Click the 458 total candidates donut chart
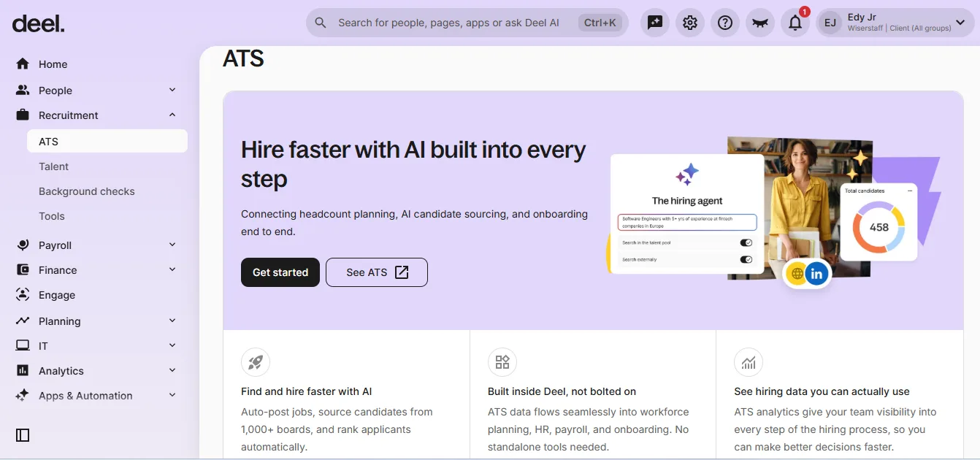The image size is (980, 460). point(879,227)
